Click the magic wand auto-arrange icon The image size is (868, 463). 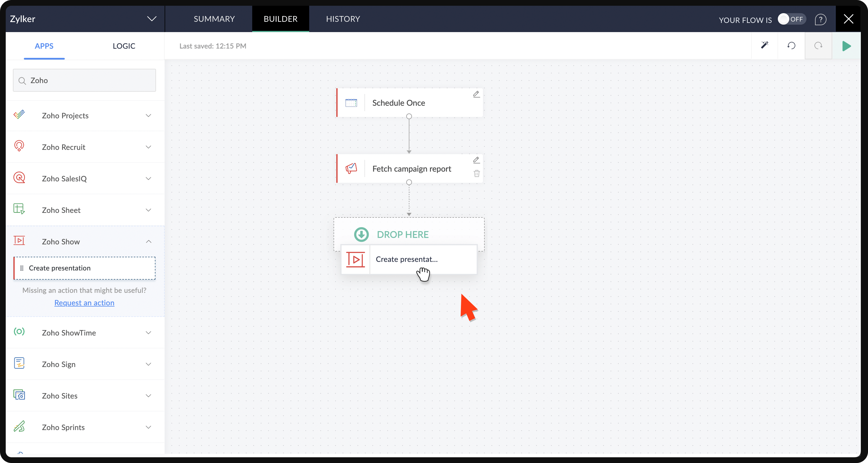765,46
